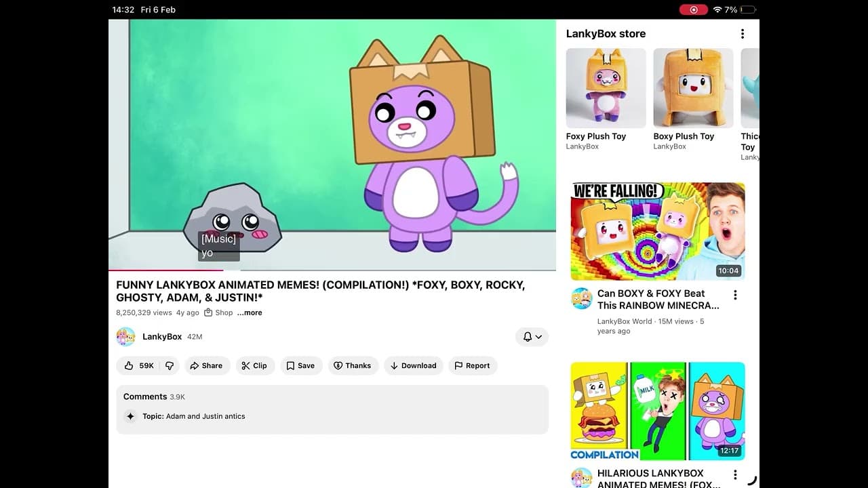Tap the 14:32 clock in status bar
The height and width of the screenshot is (488, 868).
click(x=123, y=9)
